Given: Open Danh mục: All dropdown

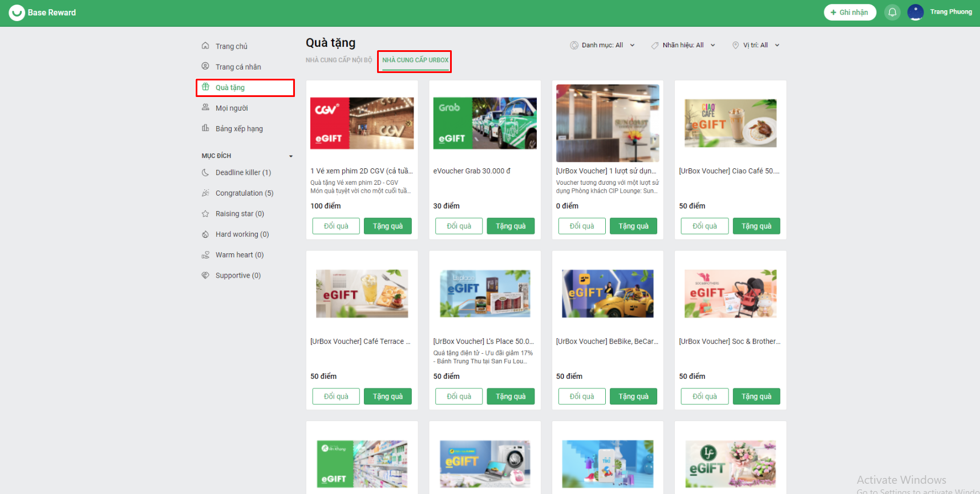Looking at the screenshot, I should click(x=602, y=45).
